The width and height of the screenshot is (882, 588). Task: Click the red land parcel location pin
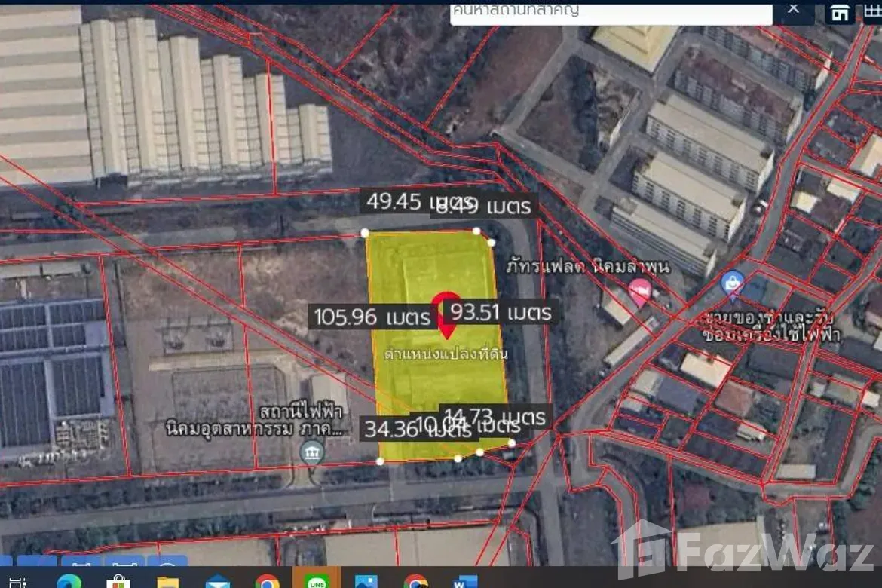(x=447, y=315)
